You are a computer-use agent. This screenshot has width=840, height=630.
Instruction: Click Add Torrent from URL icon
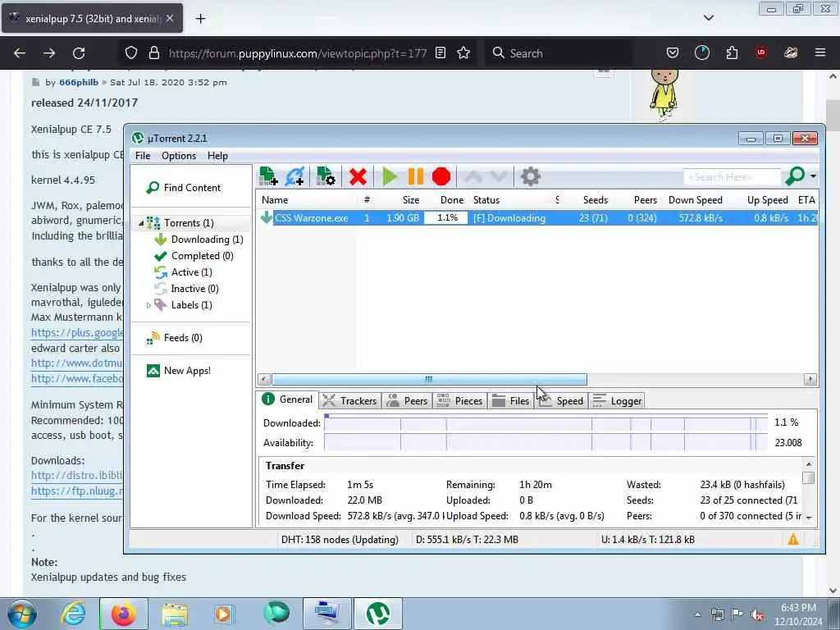(295, 176)
